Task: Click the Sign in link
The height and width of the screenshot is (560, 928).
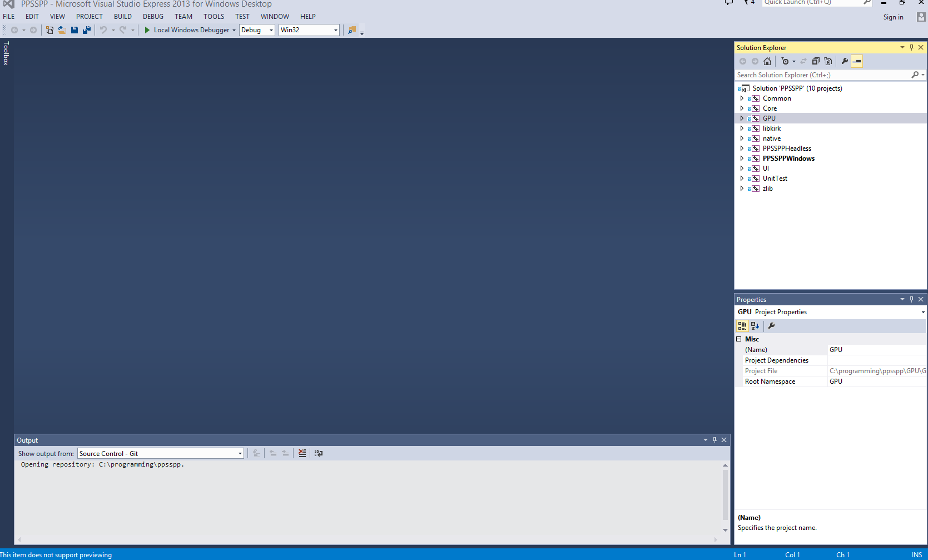Action: [893, 17]
